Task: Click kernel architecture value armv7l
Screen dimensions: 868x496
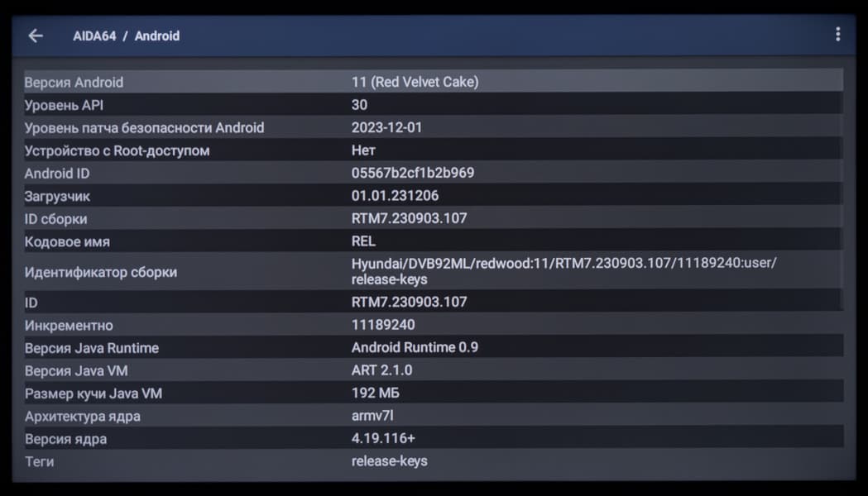Action: (x=372, y=415)
